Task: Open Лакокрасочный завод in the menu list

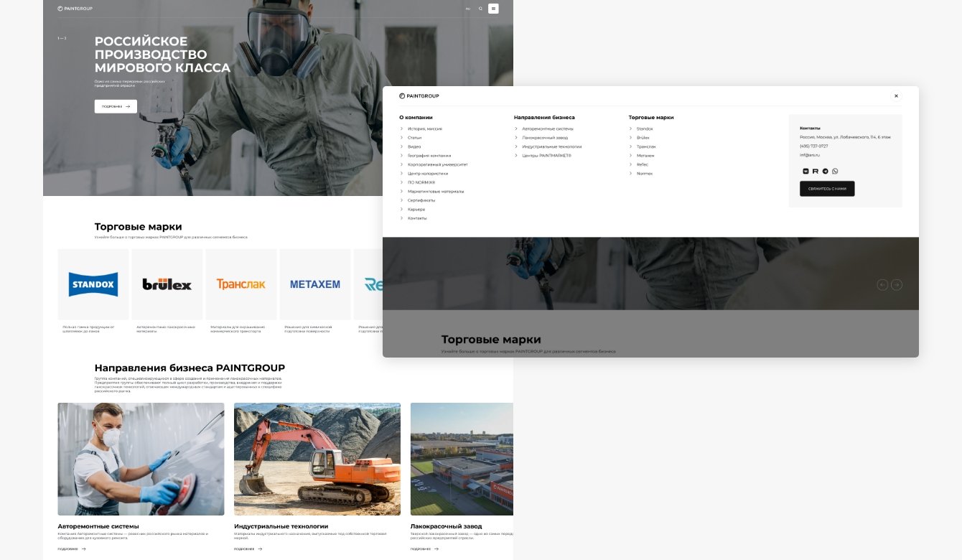Action: tap(545, 138)
